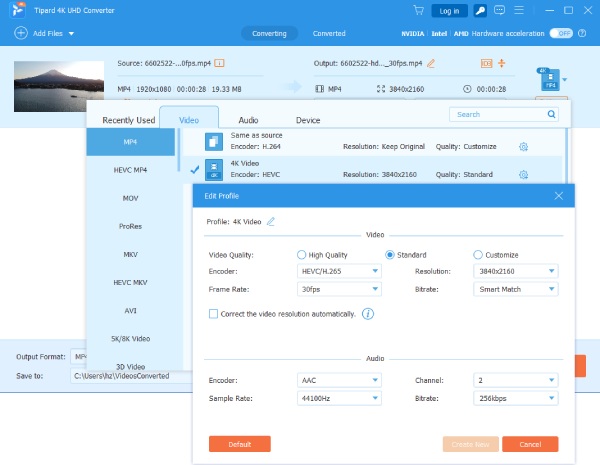Edit output file name with pencil icon
The width and height of the screenshot is (600, 465).
[x=431, y=63]
